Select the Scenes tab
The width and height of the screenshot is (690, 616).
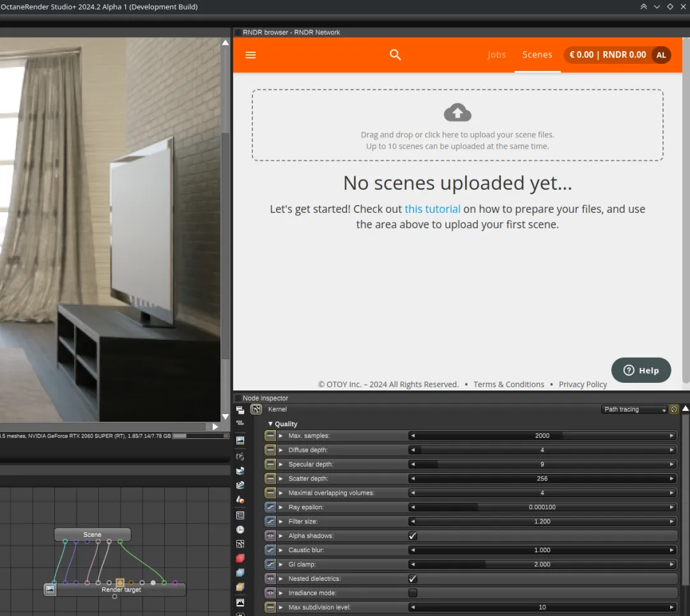click(x=537, y=55)
